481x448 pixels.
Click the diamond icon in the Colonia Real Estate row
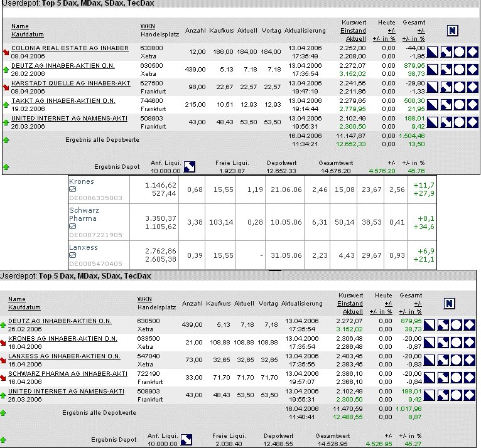(x=473, y=52)
